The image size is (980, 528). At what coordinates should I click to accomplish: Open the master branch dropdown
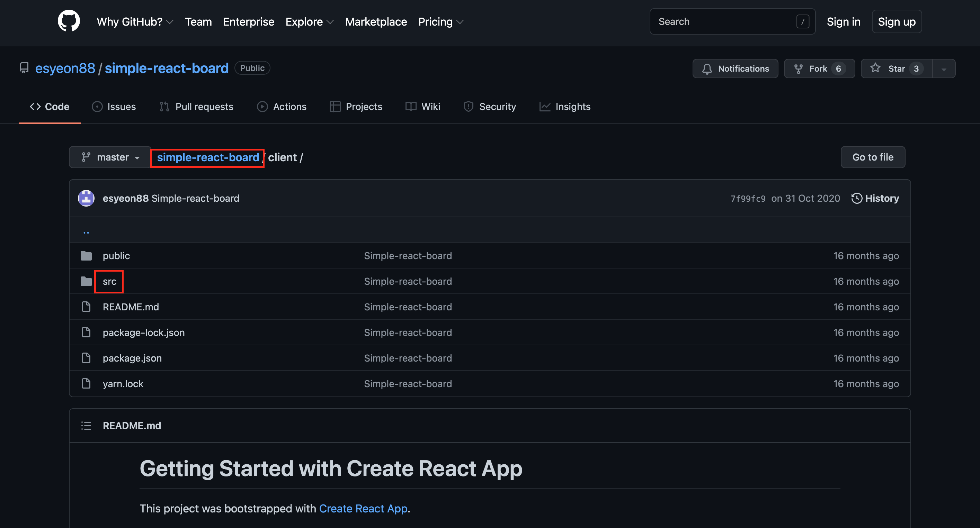pyautogui.click(x=110, y=157)
